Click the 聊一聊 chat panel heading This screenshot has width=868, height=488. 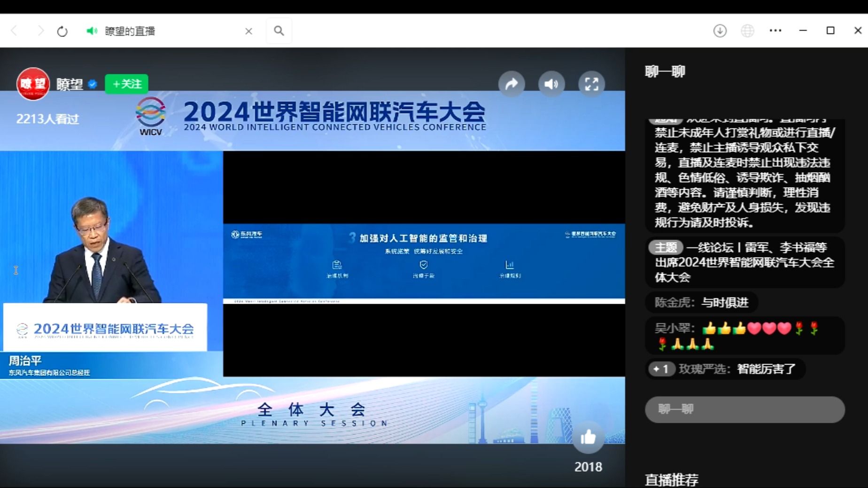(665, 72)
